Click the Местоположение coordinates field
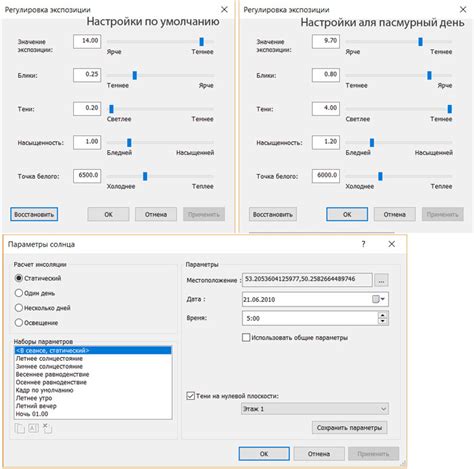474x469 pixels. (307, 280)
